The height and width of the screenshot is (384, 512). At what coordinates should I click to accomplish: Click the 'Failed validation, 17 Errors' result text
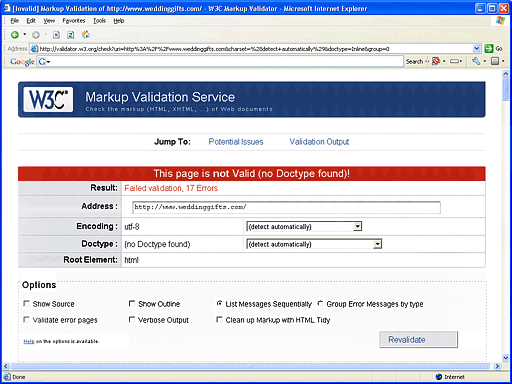[171, 188]
